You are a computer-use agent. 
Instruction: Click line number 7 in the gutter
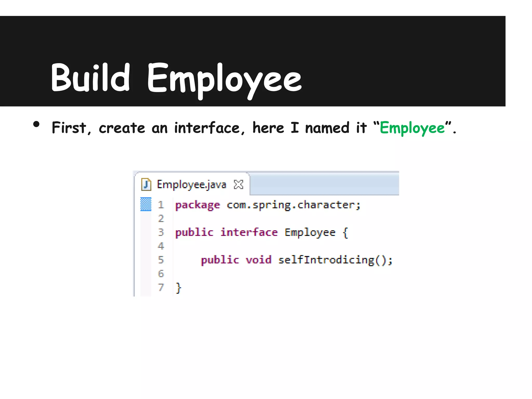(161, 287)
